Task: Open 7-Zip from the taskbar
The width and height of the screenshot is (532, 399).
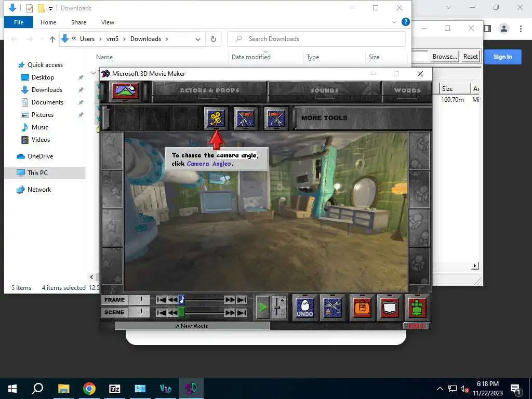Action: (115, 389)
